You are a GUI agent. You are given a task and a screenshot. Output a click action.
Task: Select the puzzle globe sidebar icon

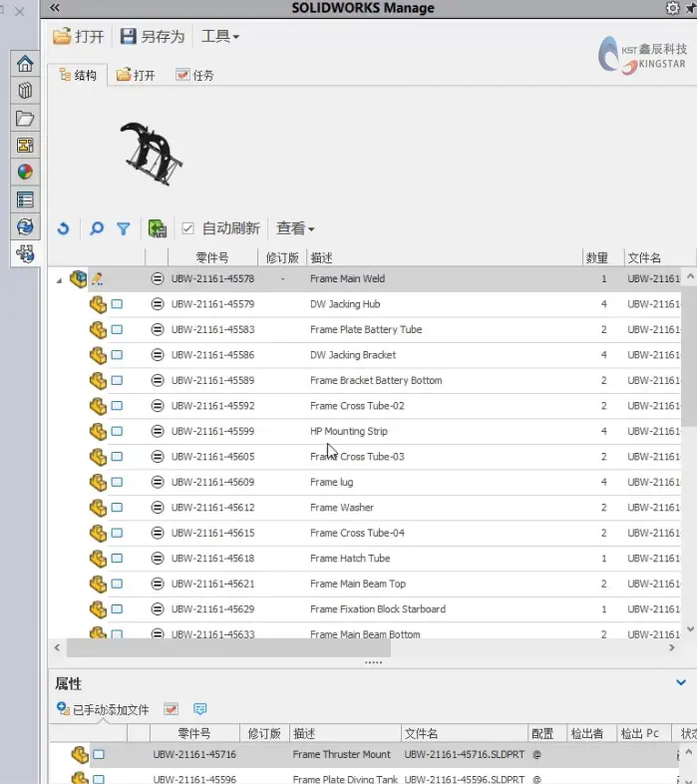[x=25, y=254]
